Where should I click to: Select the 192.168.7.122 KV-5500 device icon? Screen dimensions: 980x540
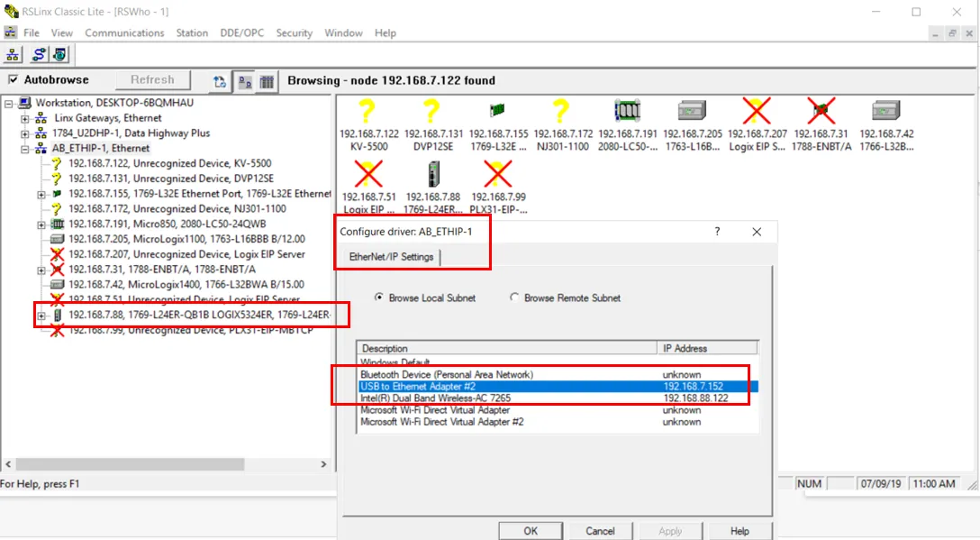tap(368, 112)
